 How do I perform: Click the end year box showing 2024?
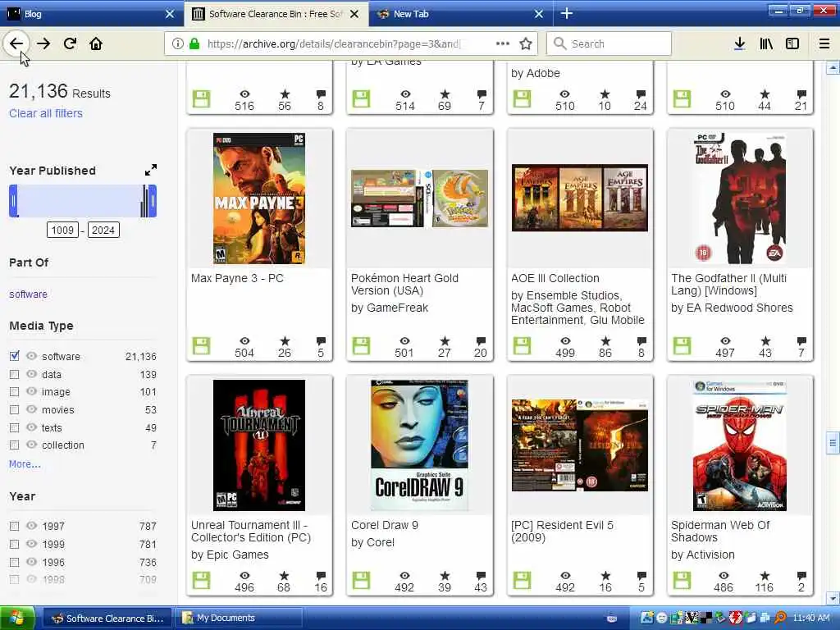coord(103,230)
